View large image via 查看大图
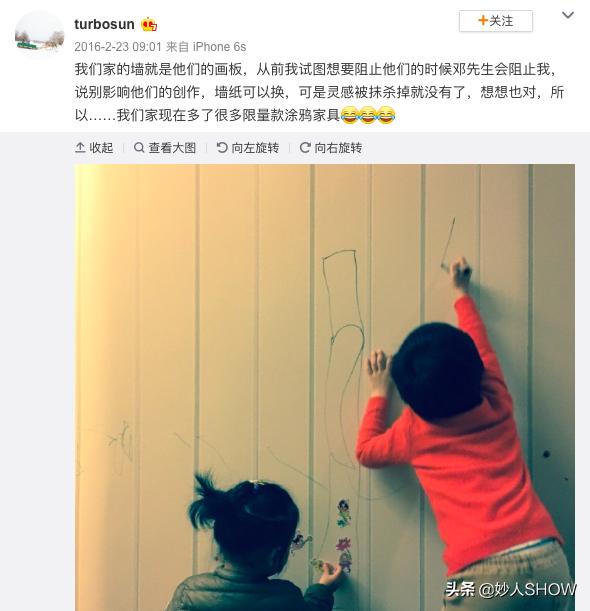 point(165,148)
